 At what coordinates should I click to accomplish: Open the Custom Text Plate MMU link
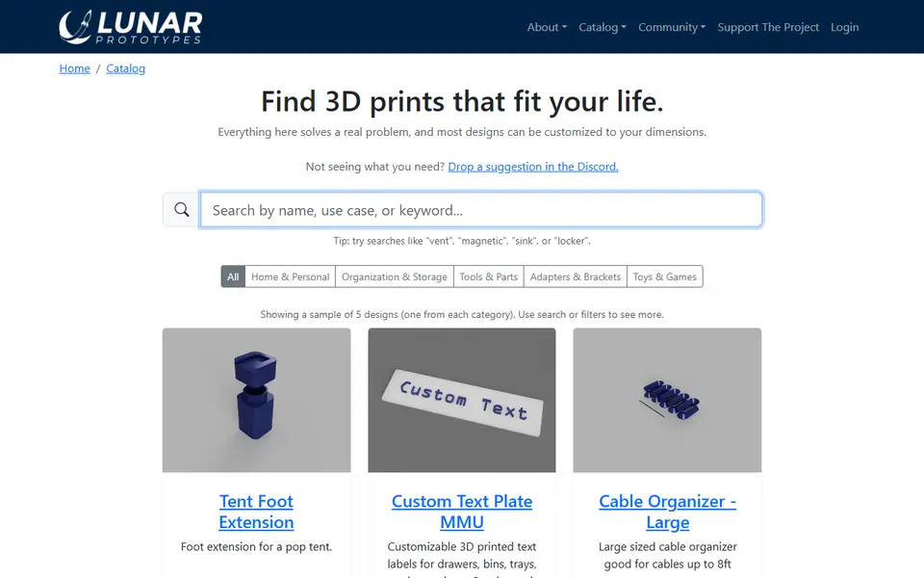[x=462, y=512]
